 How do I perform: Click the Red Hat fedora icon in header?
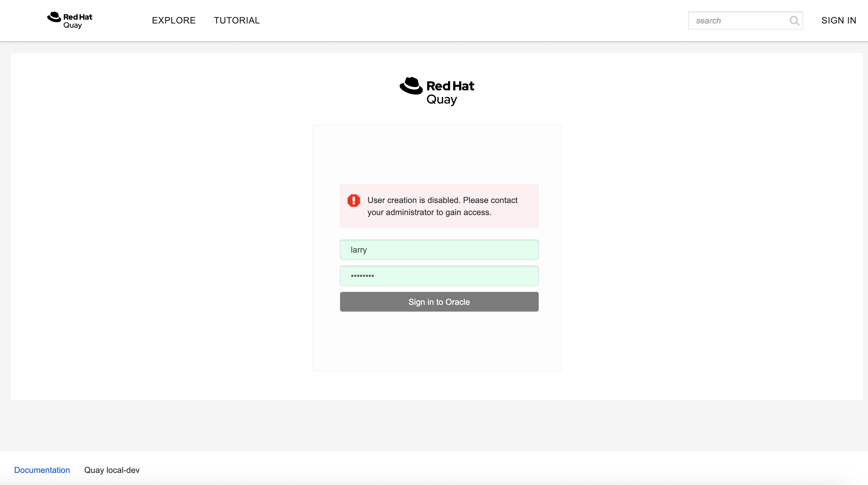tap(54, 17)
